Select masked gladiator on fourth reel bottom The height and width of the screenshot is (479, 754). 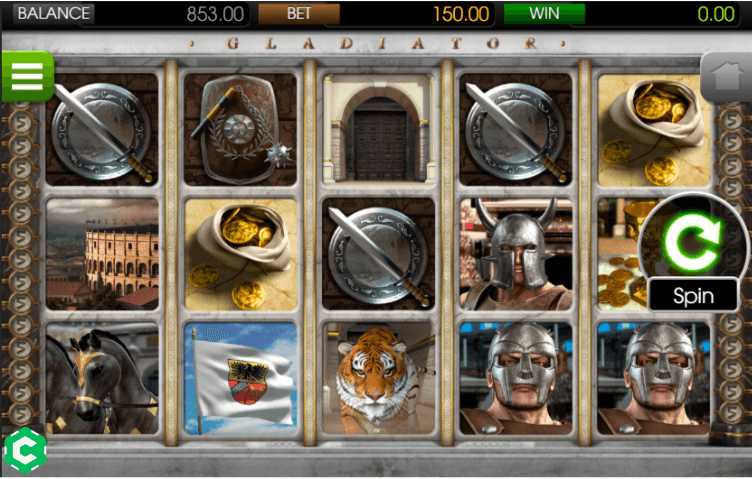[x=516, y=378]
